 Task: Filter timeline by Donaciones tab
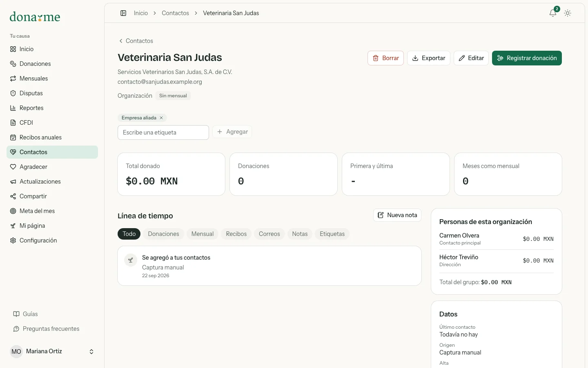coord(163,234)
